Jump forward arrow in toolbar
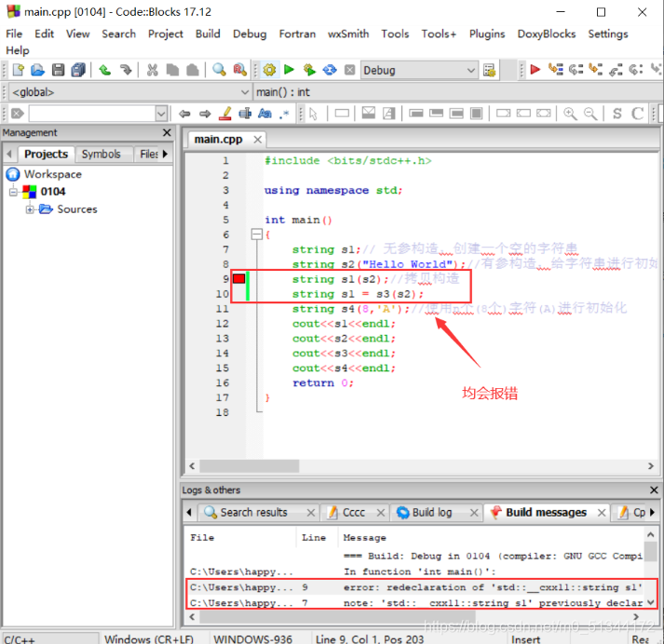The height and width of the screenshot is (644, 664). [x=205, y=114]
